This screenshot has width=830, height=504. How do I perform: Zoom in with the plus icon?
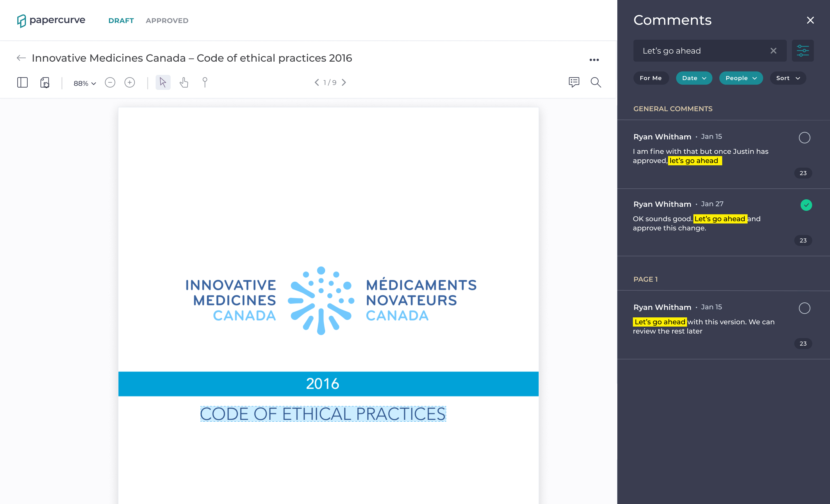click(x=130, y=82)
